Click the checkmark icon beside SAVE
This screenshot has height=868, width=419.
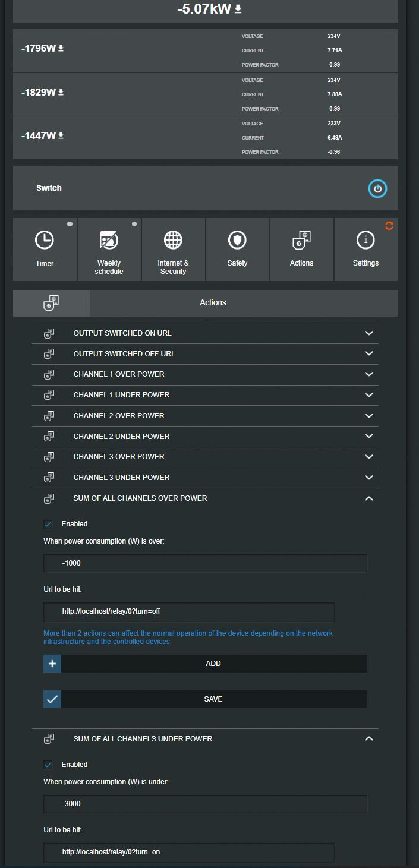point(52,699)
